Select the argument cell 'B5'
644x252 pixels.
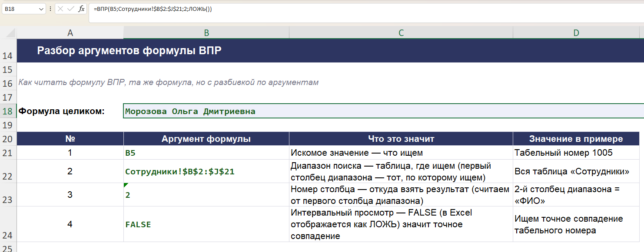(x=206, y=153)
